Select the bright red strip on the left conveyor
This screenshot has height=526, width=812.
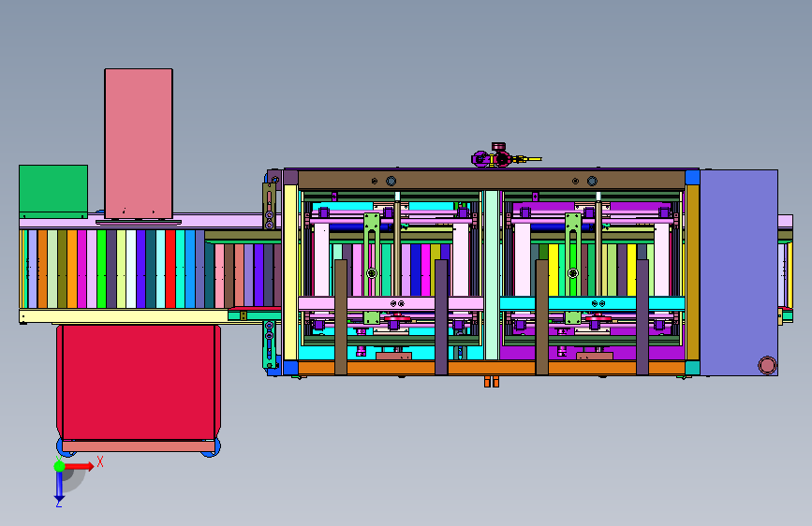click(170, 270)
